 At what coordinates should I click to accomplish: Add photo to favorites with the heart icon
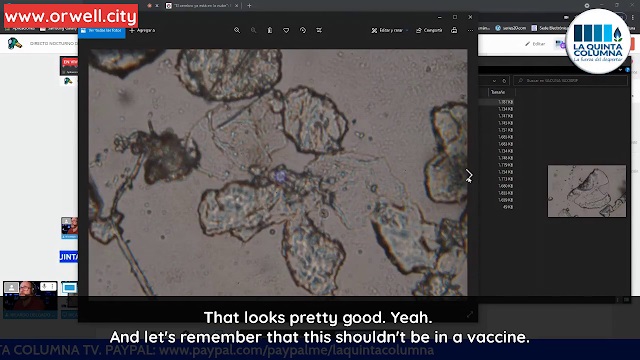286,30
